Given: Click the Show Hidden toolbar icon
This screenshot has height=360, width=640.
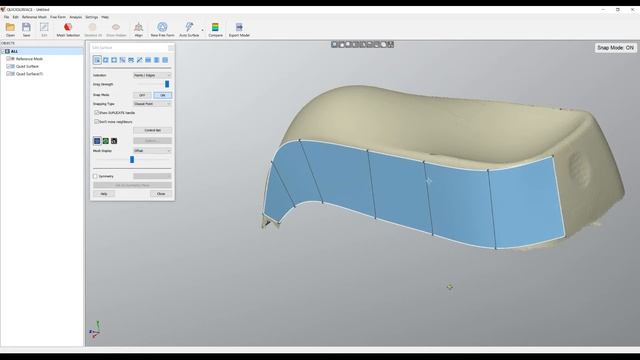Looking at the screenshot, I should 116,27.
